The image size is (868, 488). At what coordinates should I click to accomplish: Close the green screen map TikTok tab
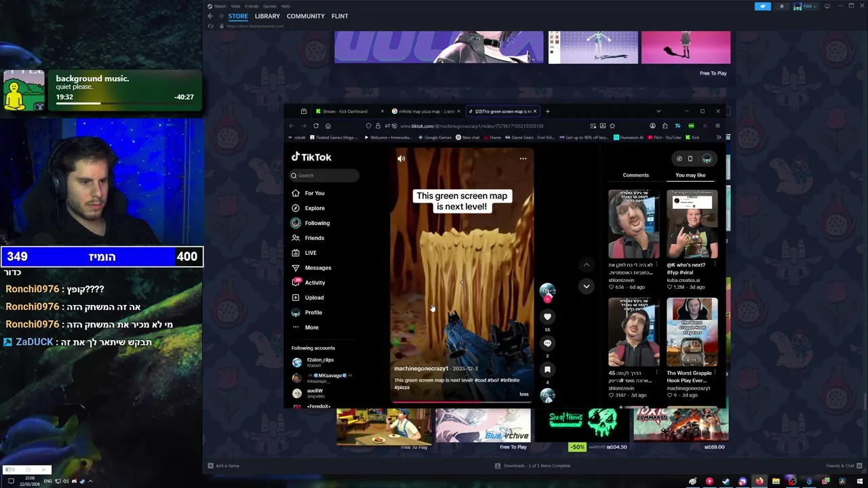(x=535, y=111)
